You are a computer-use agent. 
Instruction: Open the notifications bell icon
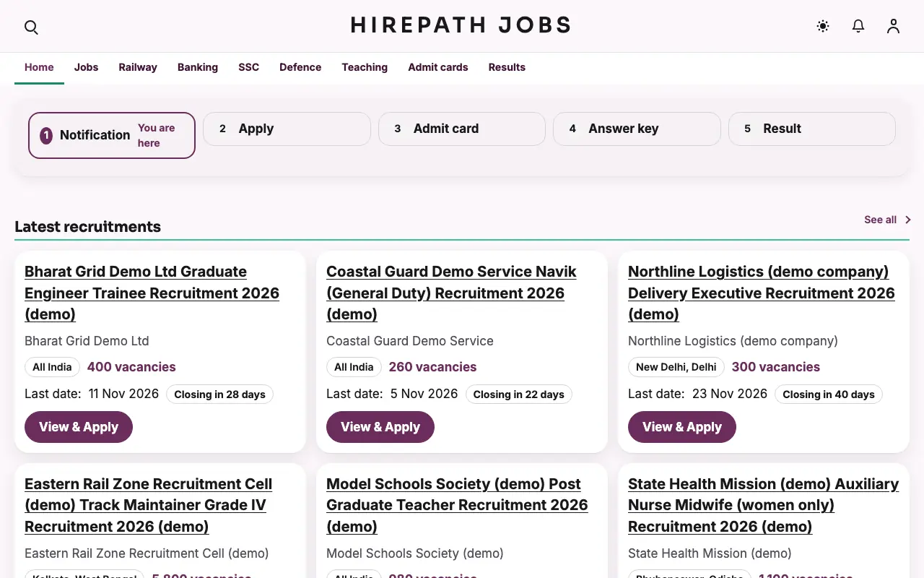(x=858, y=26)
